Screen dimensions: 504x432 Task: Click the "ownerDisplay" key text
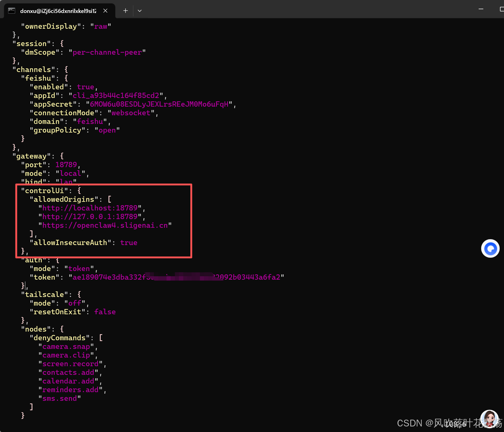(x=51, y=27)
